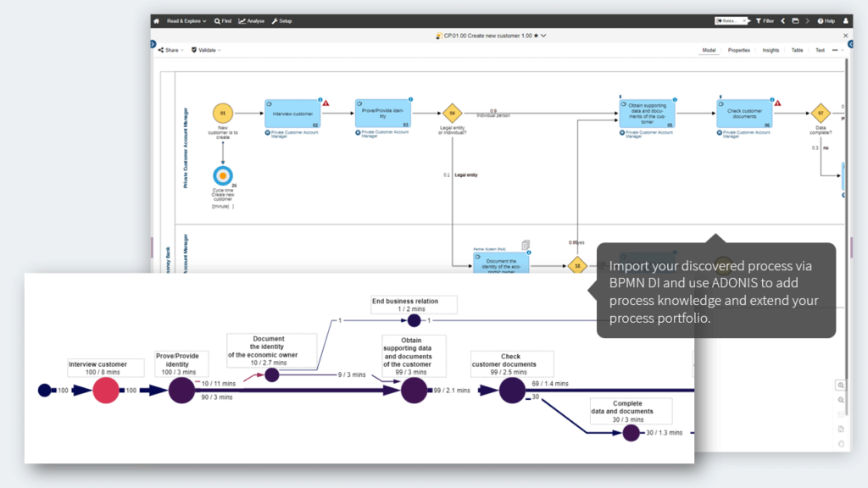Click the Filter button
This screenshot has height=488, width=868.
765,21
